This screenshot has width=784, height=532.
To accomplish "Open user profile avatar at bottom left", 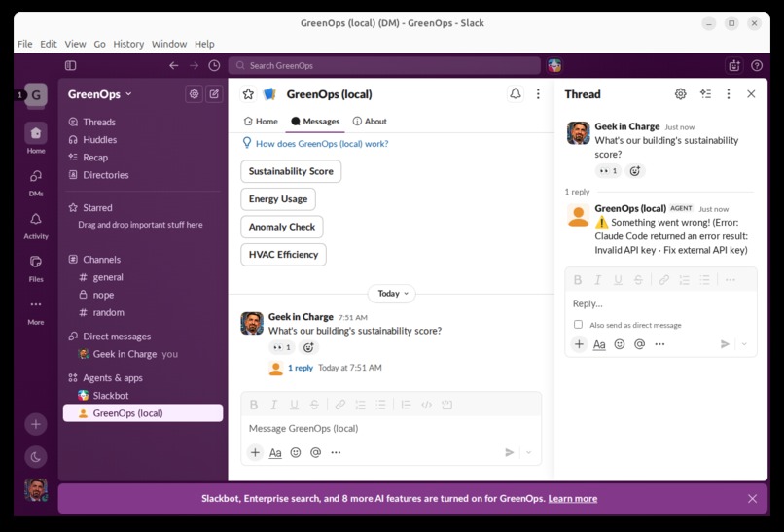I will [36, 490].
